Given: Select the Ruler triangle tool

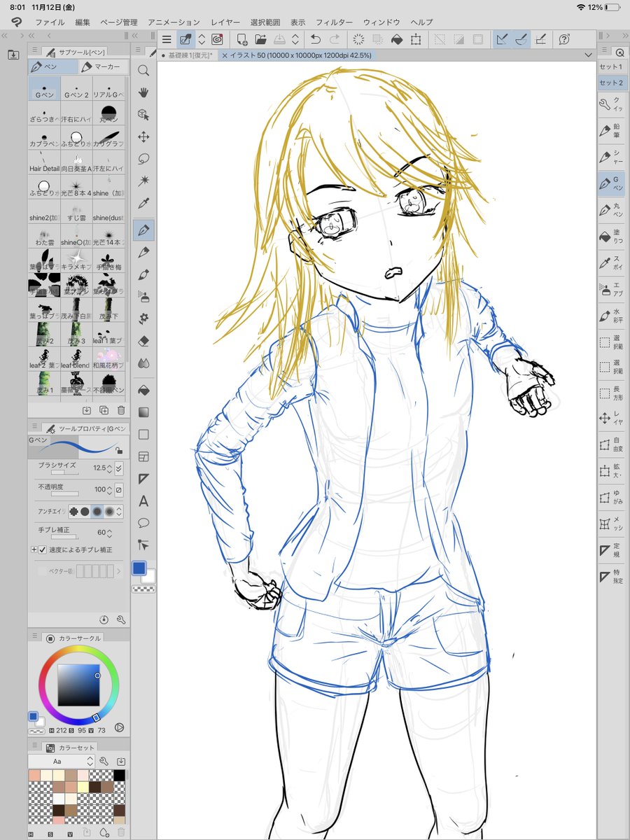Looking at the screenshot, I should pos(143,479).
